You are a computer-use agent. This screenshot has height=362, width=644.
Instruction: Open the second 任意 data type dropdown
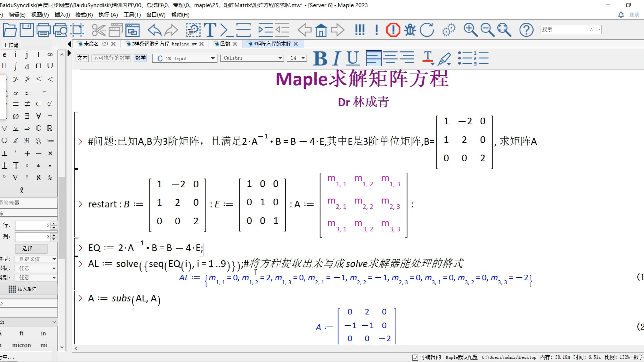(x=36, y=277)
